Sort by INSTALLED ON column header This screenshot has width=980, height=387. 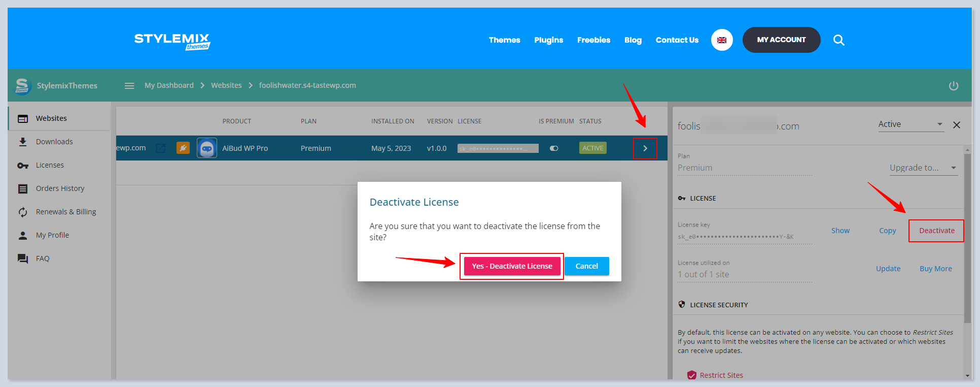393,121
